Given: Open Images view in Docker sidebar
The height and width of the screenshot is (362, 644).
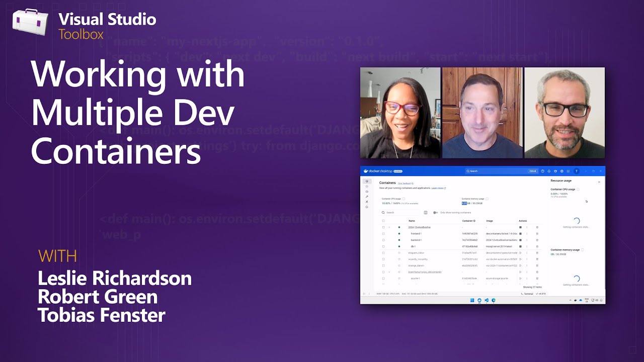Looking at the screenshot, I should pos(367,187).
